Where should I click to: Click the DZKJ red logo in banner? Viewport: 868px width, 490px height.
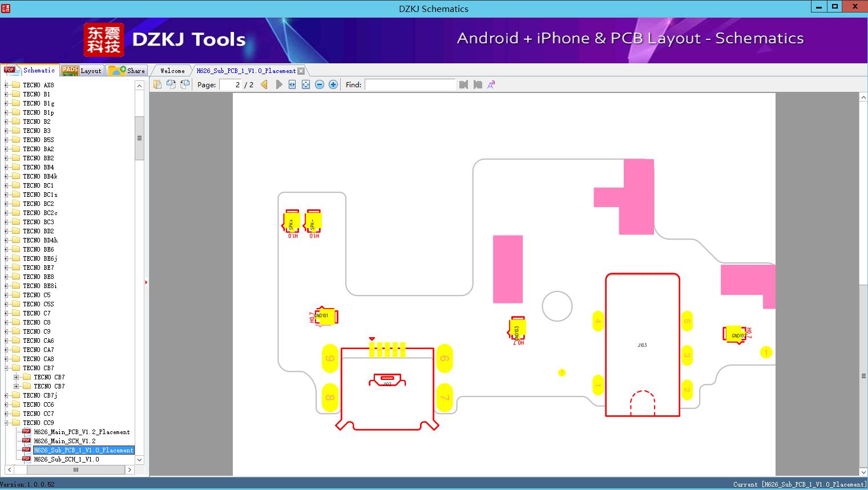104,40
